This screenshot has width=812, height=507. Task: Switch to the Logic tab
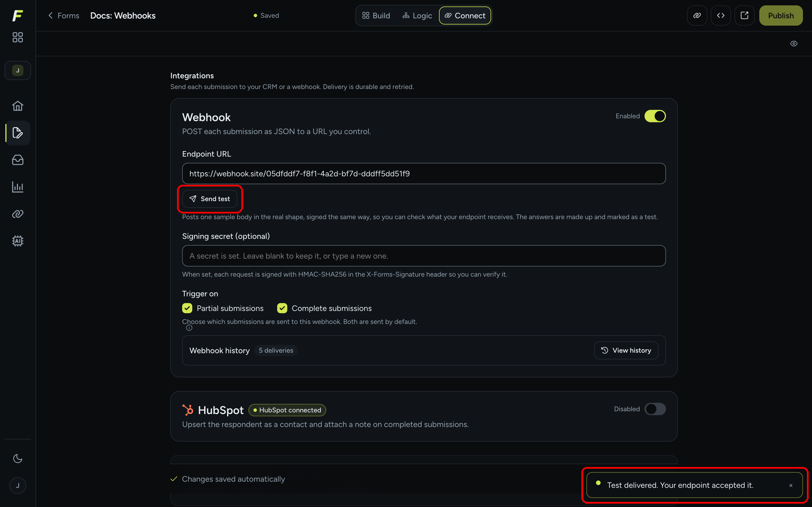click(417, 15)
